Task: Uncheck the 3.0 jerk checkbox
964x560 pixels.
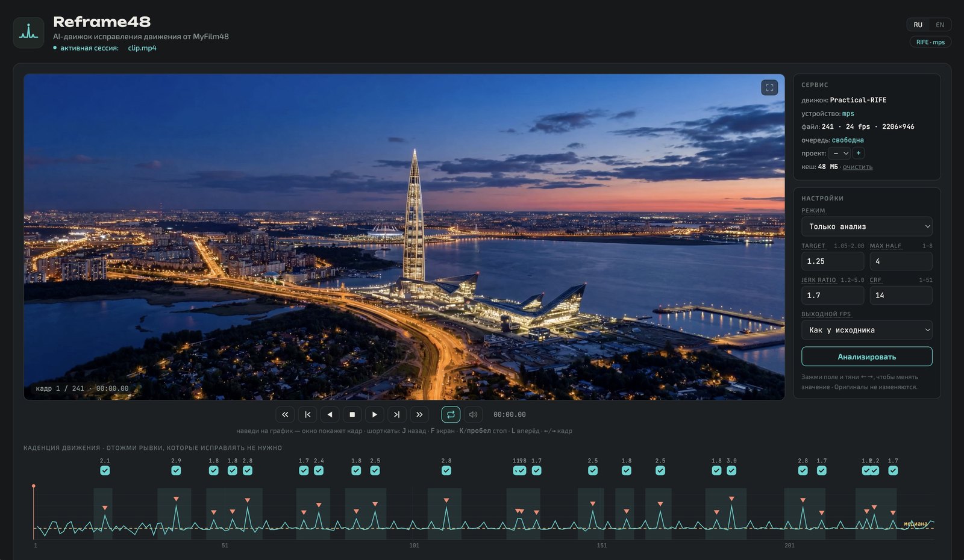Action: (731, 470)
